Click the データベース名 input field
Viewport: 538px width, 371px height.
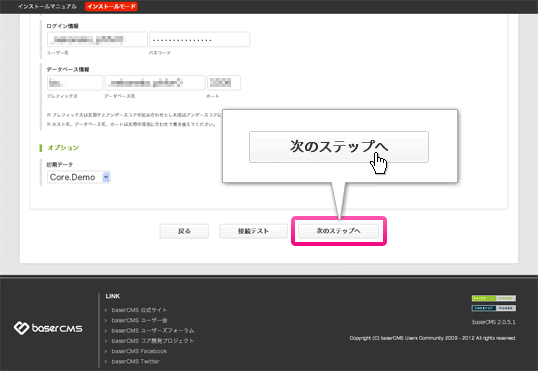click(155, 83)
